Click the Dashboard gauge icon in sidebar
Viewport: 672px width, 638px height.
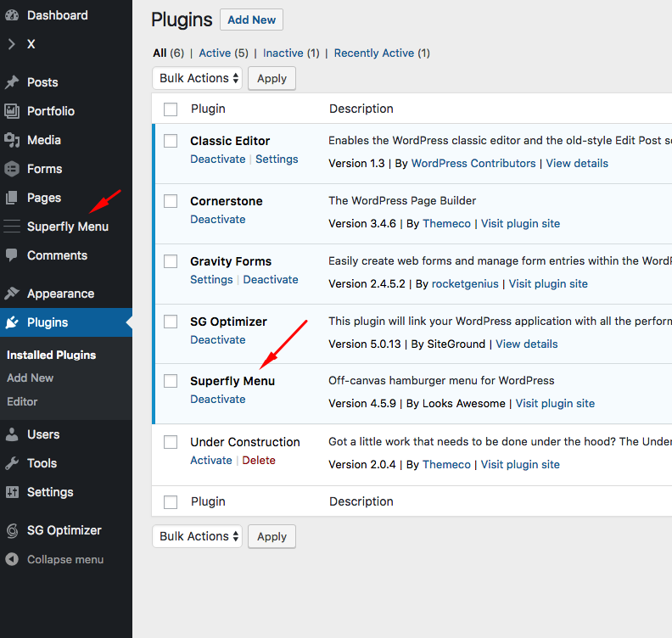(x=12, y=15)
